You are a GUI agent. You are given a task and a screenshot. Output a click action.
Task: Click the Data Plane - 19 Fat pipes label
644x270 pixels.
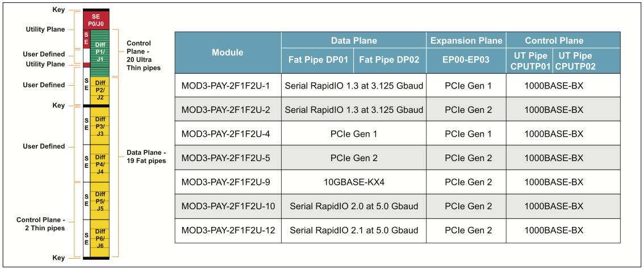pos(146,157)
